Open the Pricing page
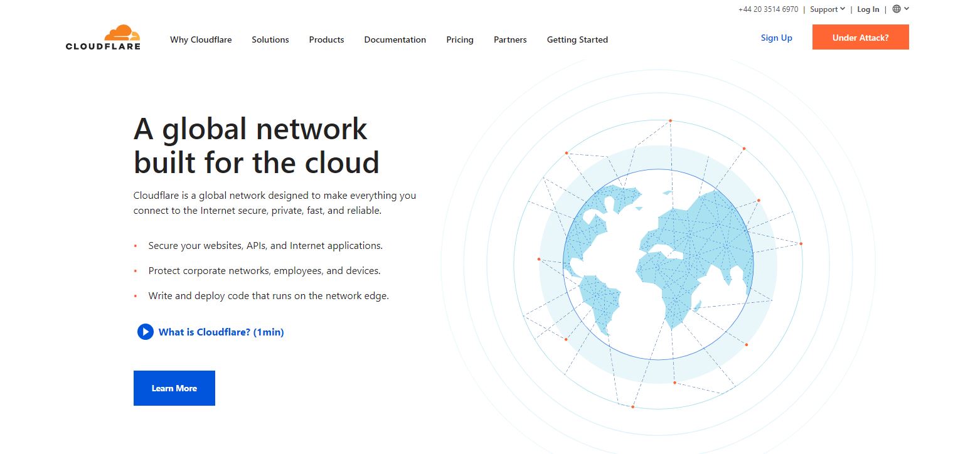 click(x=460, y=40)
